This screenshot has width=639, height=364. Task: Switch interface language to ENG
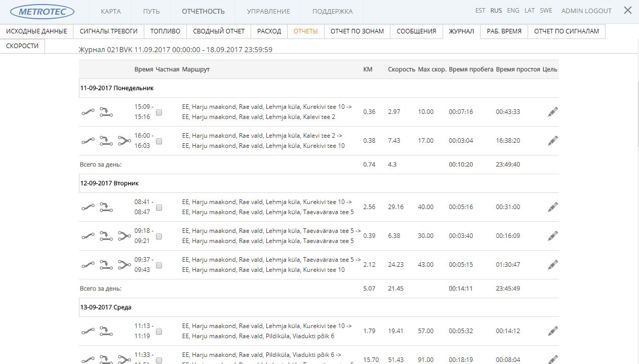pyautogui.click(x=513, y=11)
